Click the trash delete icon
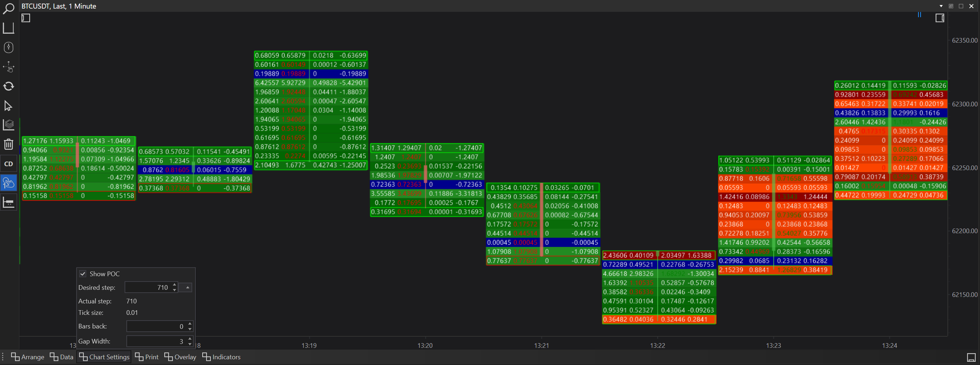Viewport: 980px width, 365px height. [x=8, y=144]
